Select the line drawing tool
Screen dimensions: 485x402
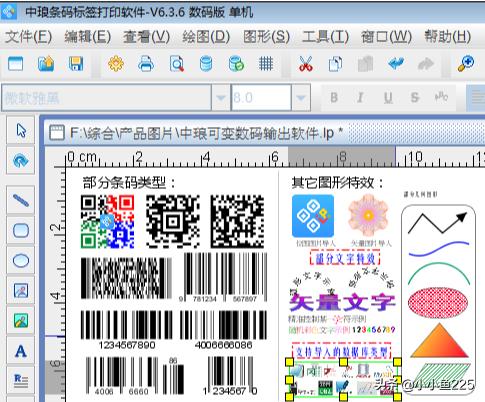pos(21,200)
